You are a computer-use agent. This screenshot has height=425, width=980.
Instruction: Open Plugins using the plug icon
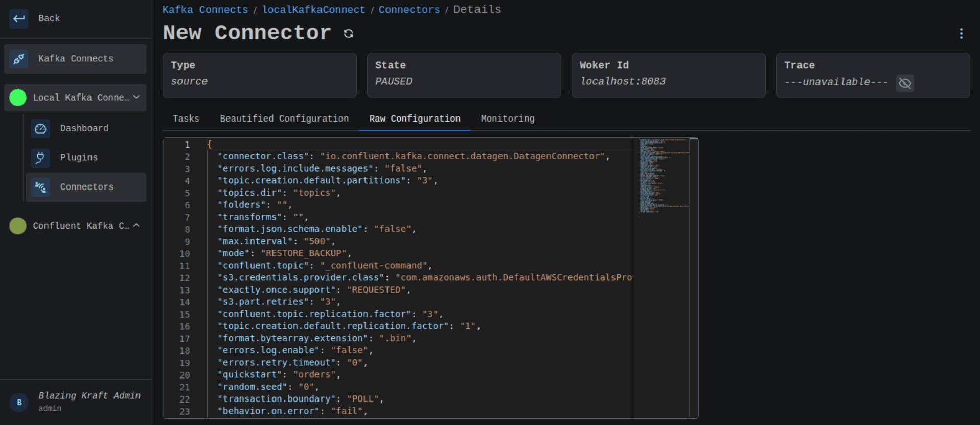[40, 157]
